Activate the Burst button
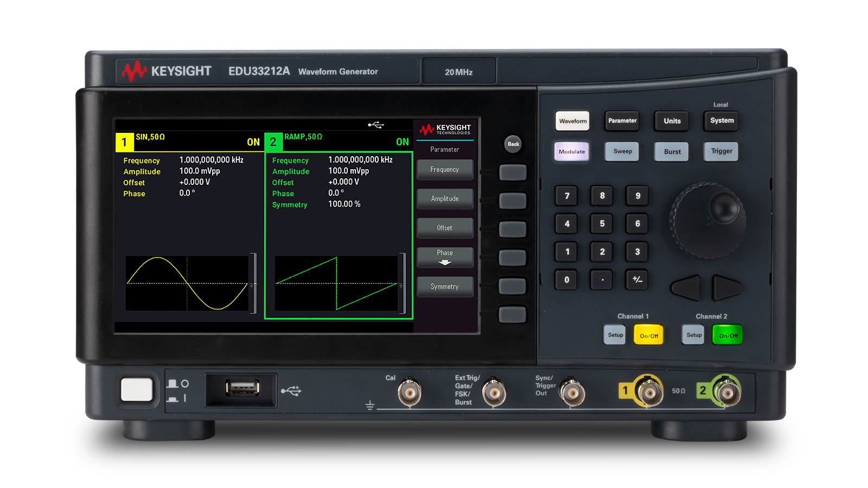 [672, 152]
